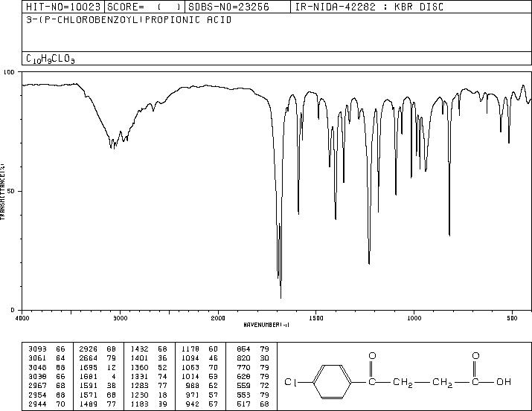Select the 1681 peak table entry
Screen dimensions: 532x411
coord(97,376)
